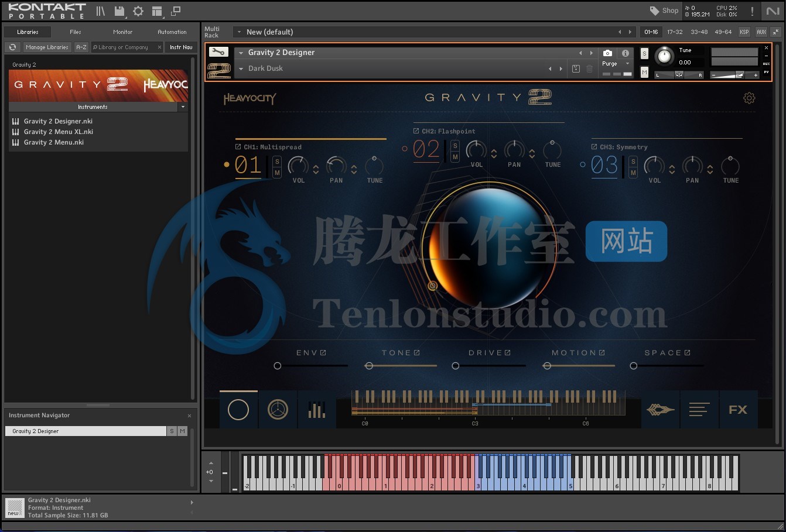
Task: Toggle the AUX rack button
Action: (761, 32)
